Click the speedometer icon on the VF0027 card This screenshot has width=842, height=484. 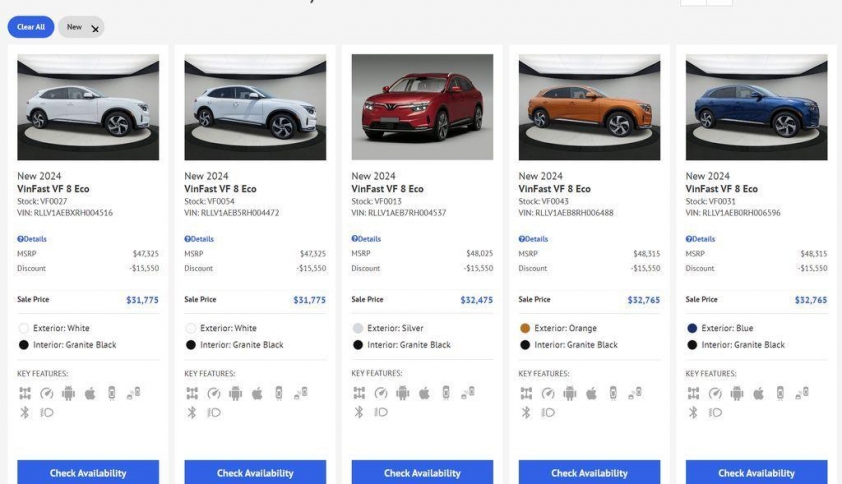pos(46,393)
